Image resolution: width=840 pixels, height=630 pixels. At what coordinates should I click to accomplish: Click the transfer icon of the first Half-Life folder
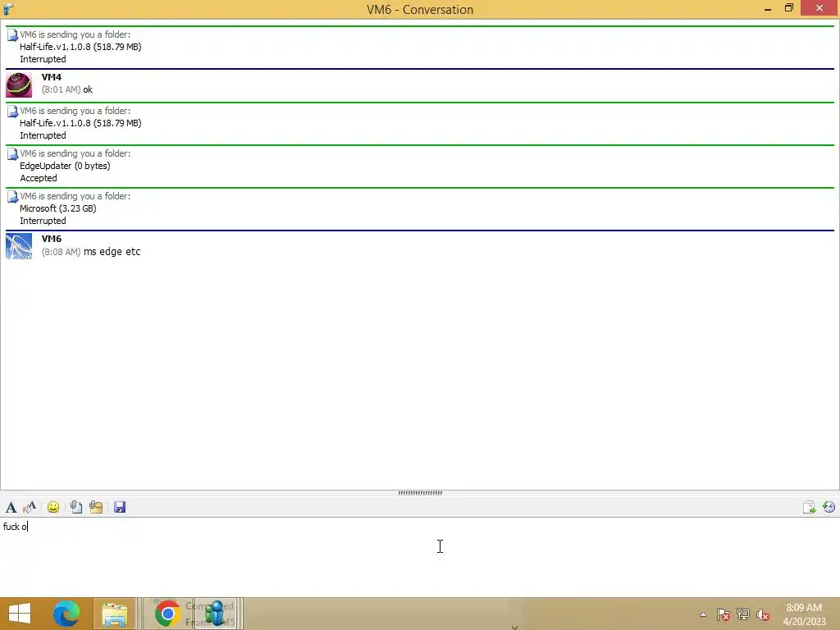[12, 35]
